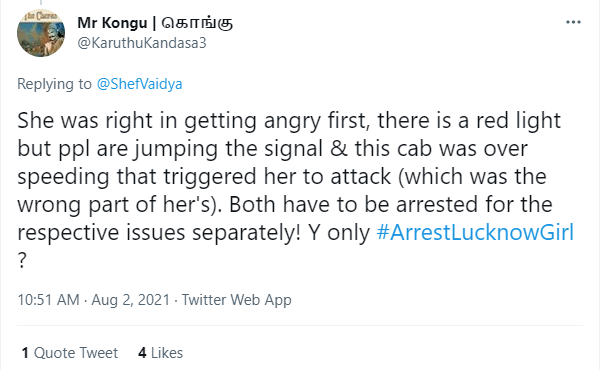
Task: Click the thread connector line above the avatar
Action: tap(41, 2)
